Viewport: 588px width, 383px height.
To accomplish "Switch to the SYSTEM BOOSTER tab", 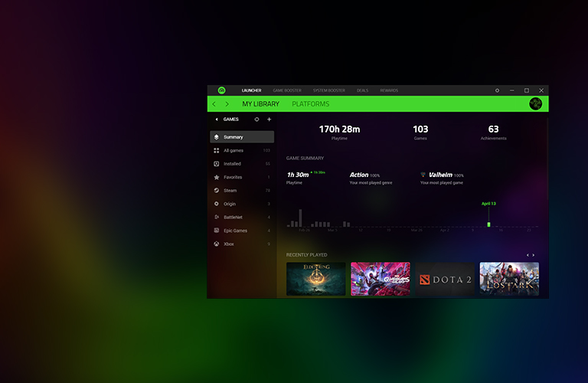I will pyautogui.click(x=329, y=90).
